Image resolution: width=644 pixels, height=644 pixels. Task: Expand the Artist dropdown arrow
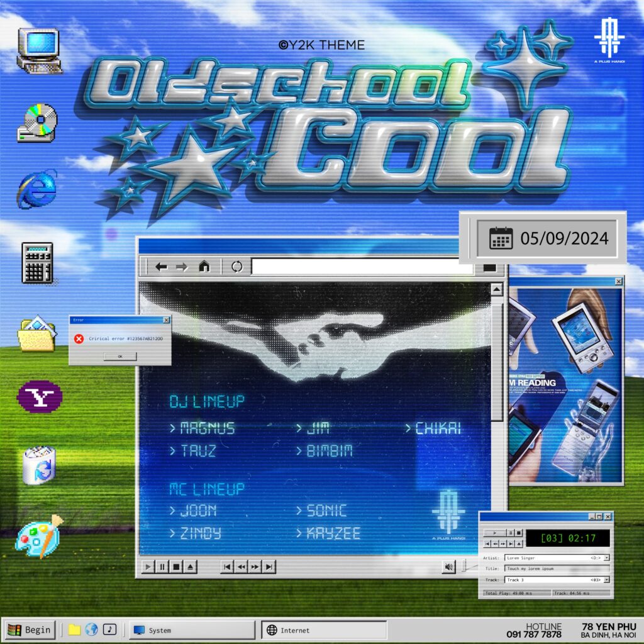pos(607,558)
